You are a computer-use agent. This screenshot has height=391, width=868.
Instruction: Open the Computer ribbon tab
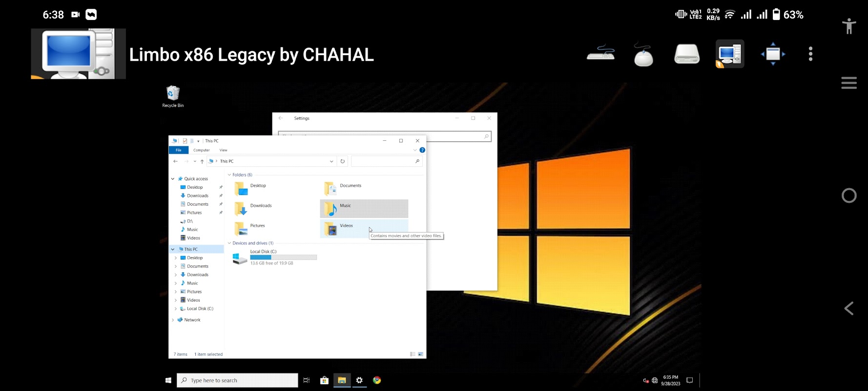202,150
